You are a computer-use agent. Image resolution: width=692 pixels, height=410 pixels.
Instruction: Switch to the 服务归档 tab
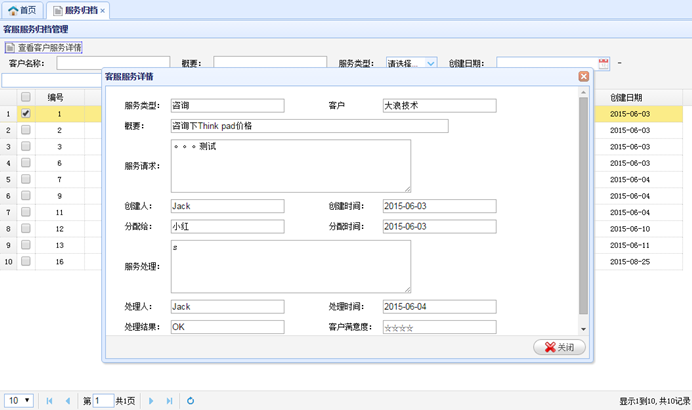[76, 10]
